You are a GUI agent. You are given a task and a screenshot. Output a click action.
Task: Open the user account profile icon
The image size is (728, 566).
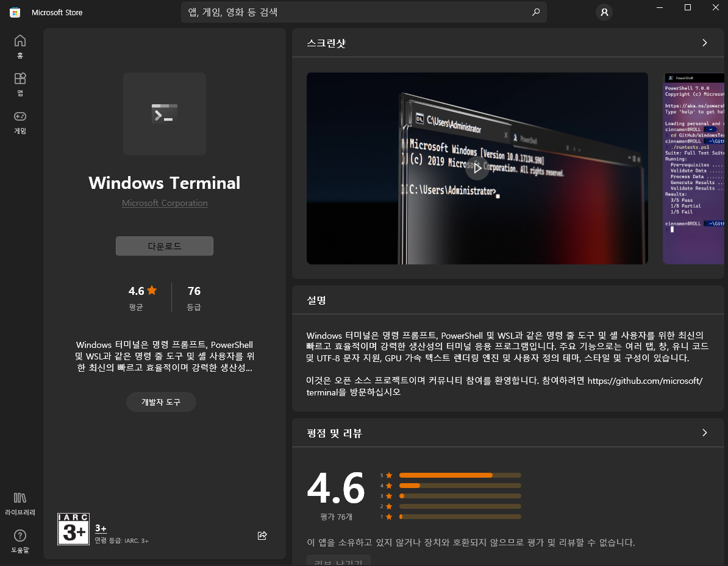(x=604, y=12)
